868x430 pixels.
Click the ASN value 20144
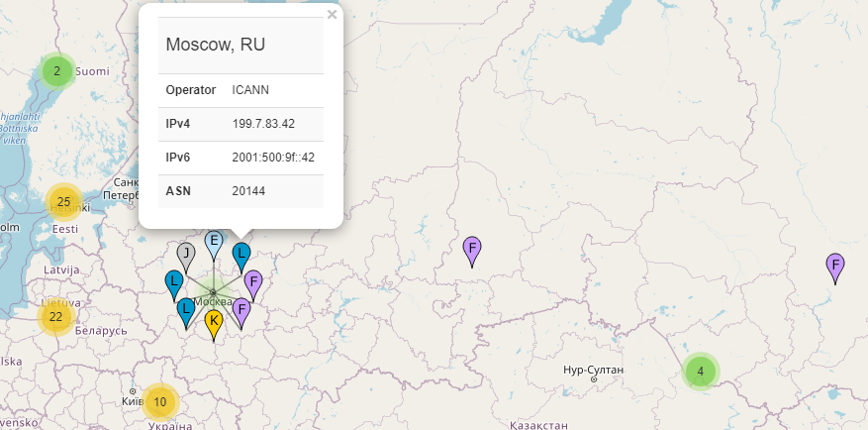[x=248, y=191]
